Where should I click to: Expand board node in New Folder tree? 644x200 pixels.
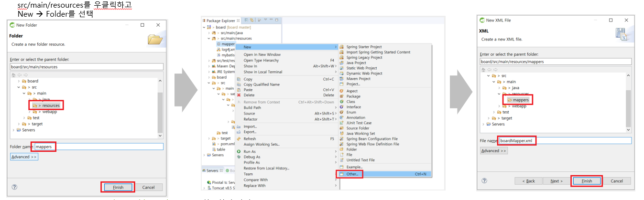[x=19, y=81]
